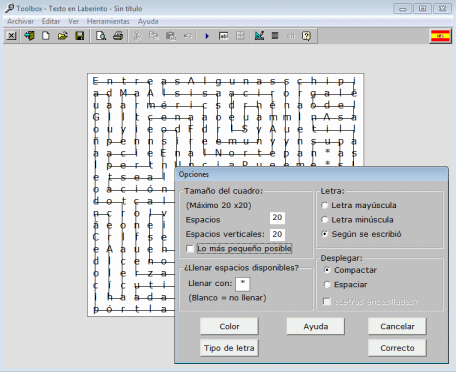Select Según se escribió radio option
456x372 pixels.
[325, 234]
